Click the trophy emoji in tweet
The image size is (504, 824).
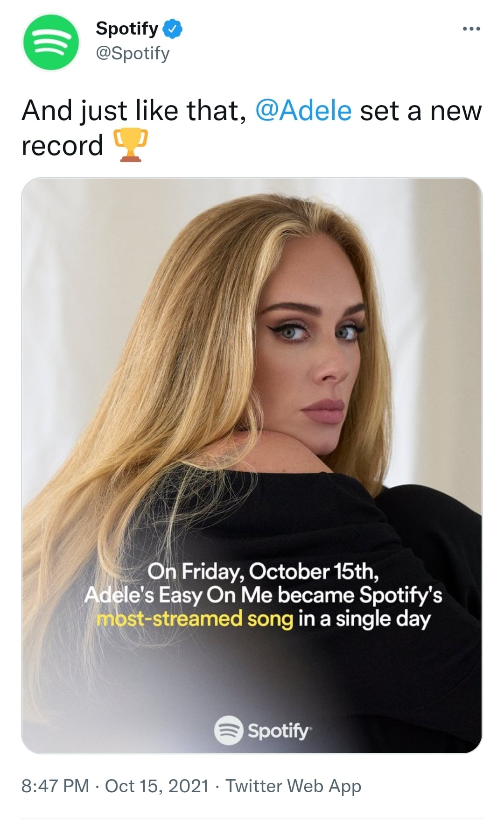pyautogui.click(x=131, y=145)
